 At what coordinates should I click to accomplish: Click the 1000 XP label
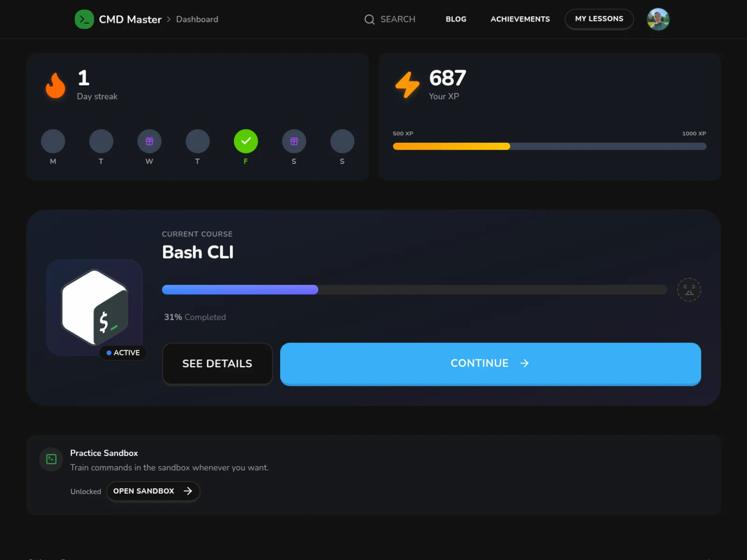tap(694, 133)
